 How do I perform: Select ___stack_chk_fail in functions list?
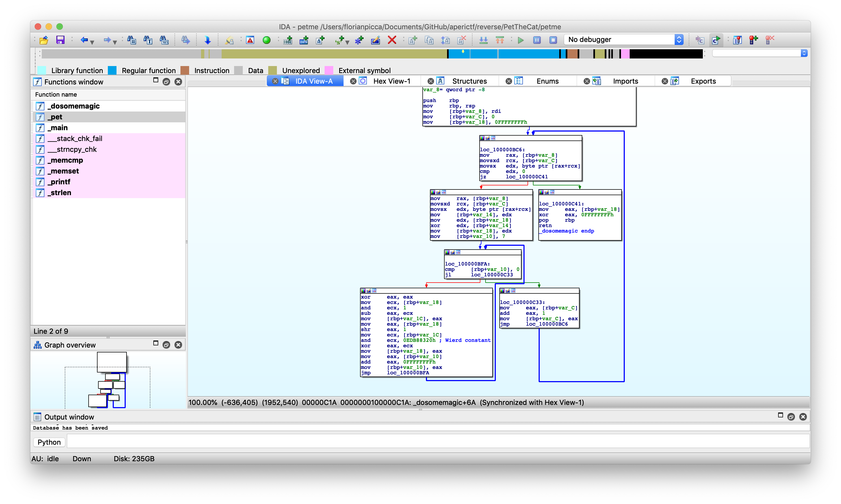point(108,139)
